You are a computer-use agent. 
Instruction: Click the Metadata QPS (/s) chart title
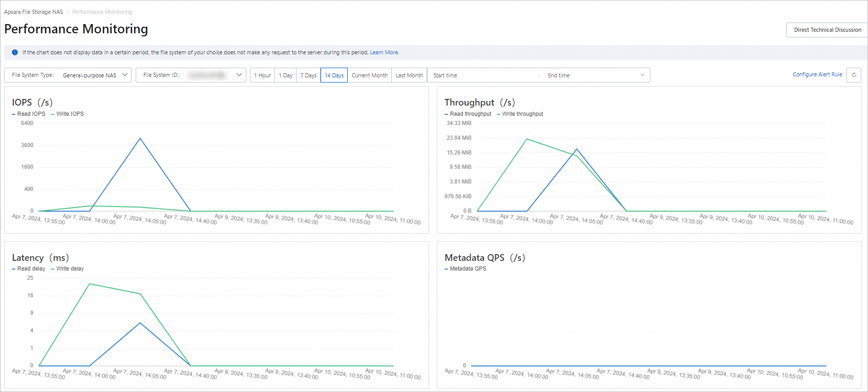pyautogui.click(x=485, y=258)
